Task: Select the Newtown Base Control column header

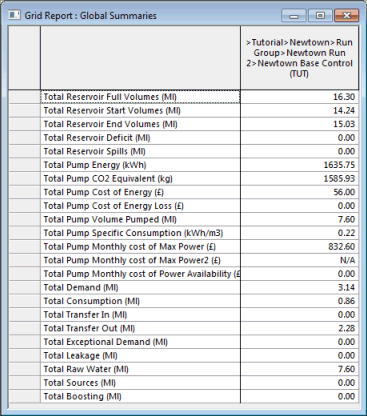Action: point(299,58)
